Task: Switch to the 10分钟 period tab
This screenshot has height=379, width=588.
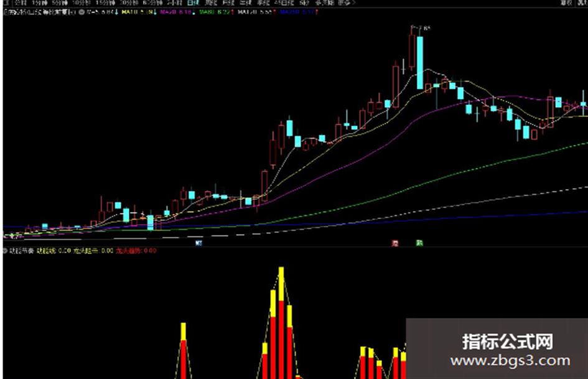Action: pos(81,2)
